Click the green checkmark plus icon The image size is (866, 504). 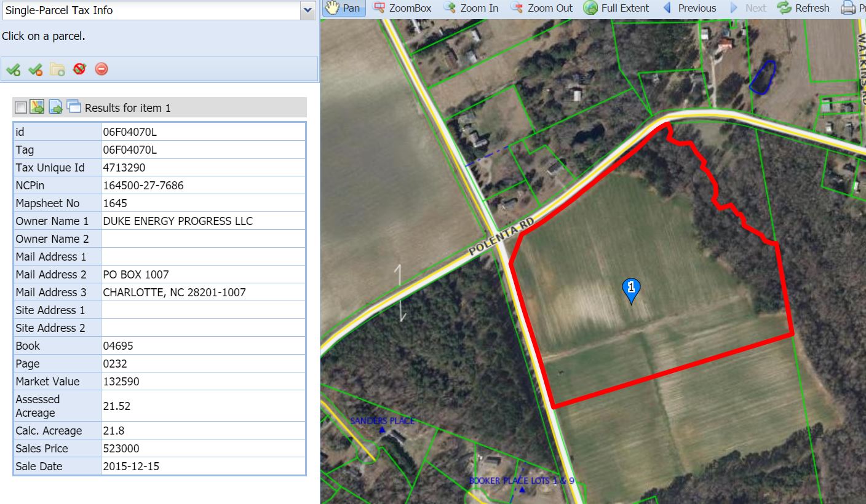pos(13,69)
